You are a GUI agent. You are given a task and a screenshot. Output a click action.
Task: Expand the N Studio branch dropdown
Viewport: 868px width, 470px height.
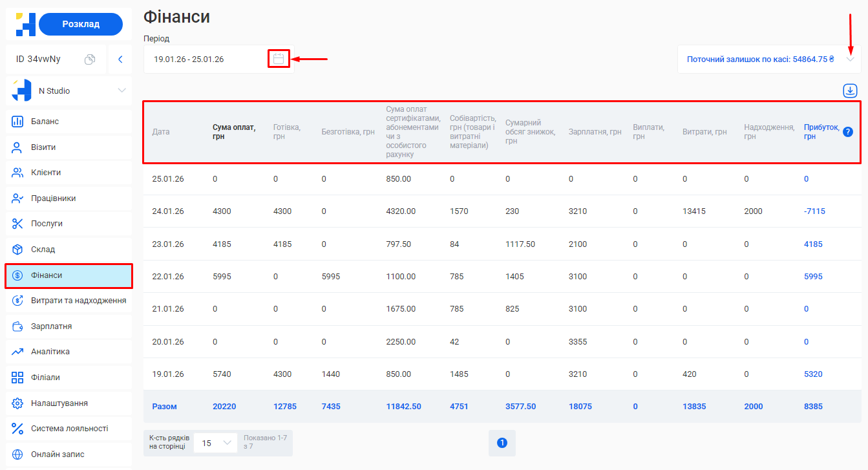122,91
